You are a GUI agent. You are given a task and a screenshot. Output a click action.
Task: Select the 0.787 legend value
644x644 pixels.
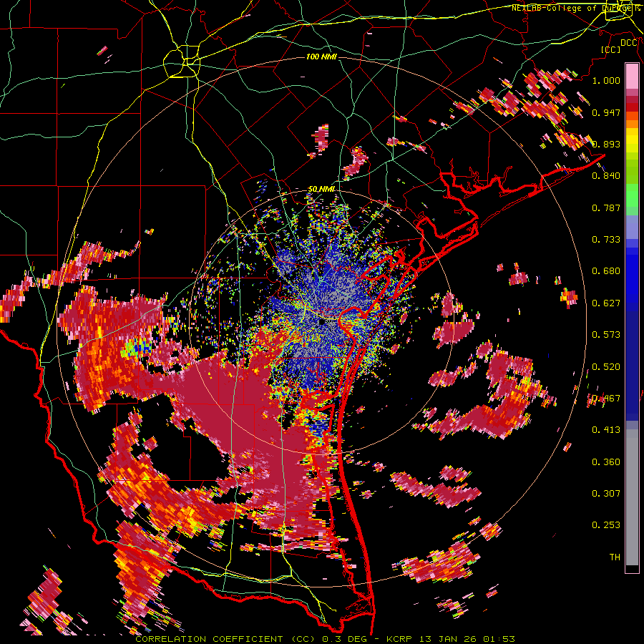point(606,208)
